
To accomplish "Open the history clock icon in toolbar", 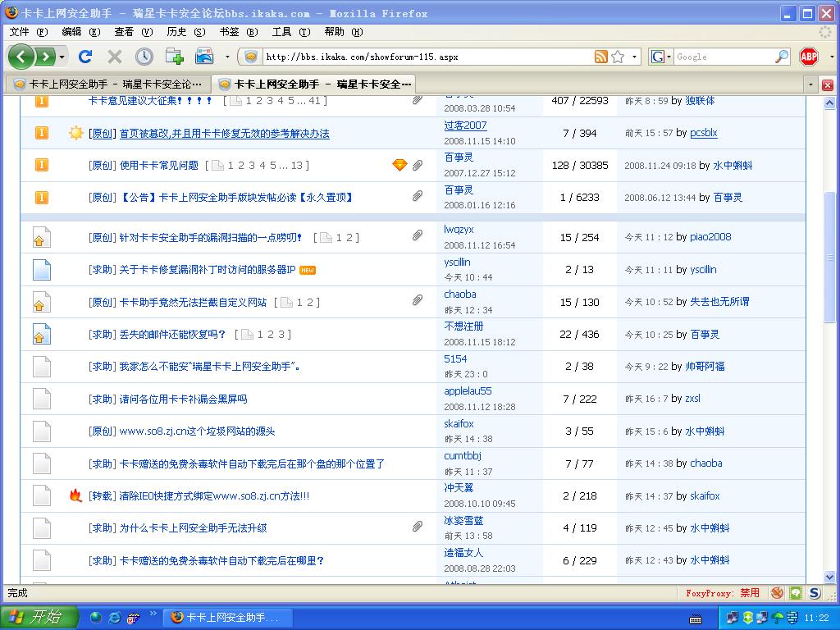I will click(x=144, y=57).
